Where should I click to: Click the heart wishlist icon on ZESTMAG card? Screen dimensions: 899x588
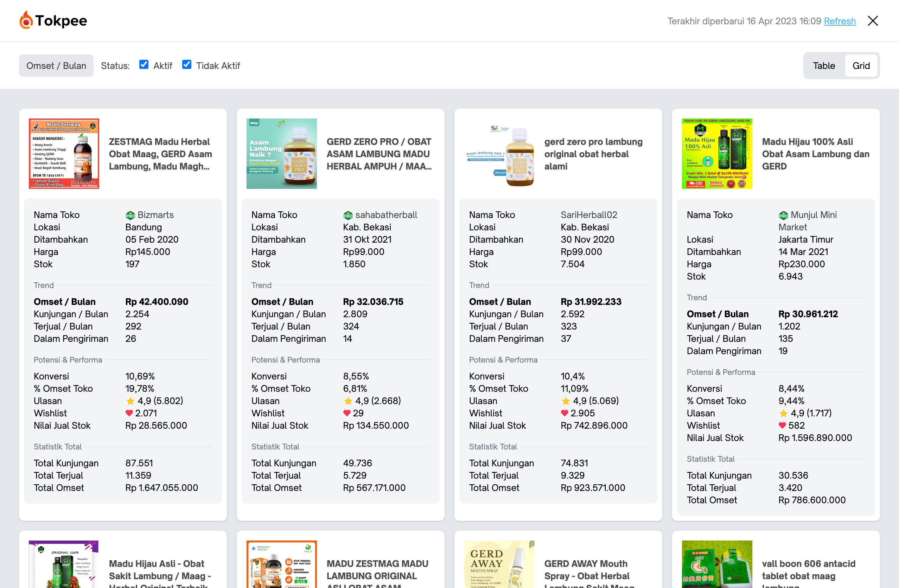click(129, 413)
